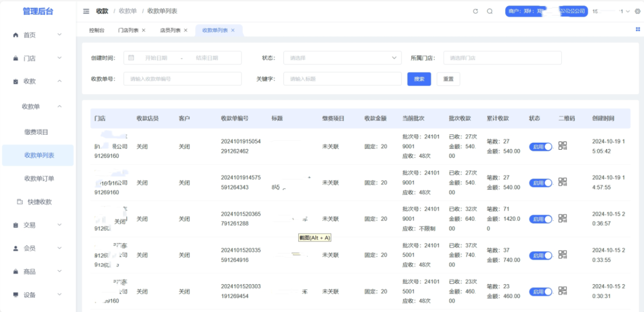Viewport: 644px width, 312px height.
Task: Click the 设备 monitor icon in sidebar
Action: point(16,295)
